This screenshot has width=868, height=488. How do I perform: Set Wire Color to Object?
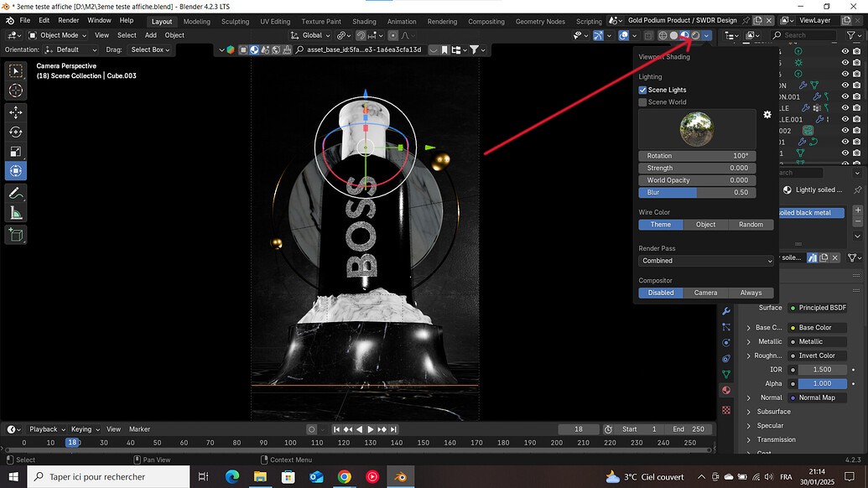(x=705, y=225)
